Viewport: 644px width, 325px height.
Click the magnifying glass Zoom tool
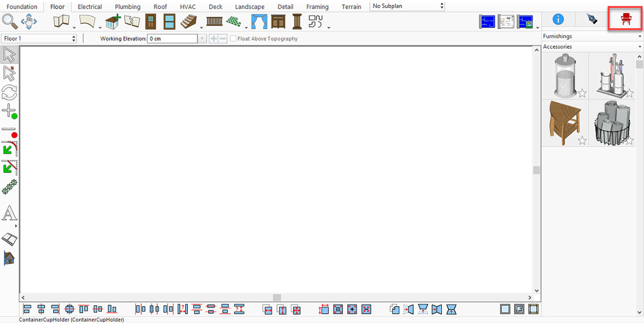coord(9,21)
